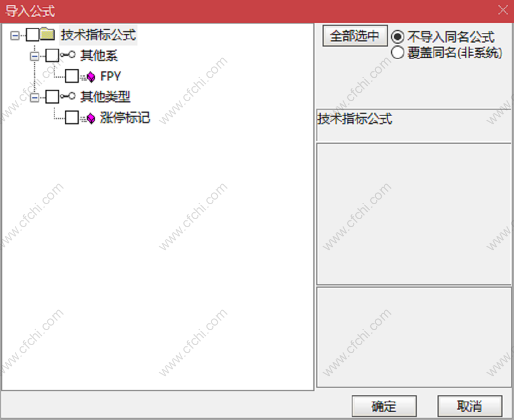This screenshot has width=514, height=420.
Task: Tick the 涨停标记 formula checkbox
Action: 72,117
